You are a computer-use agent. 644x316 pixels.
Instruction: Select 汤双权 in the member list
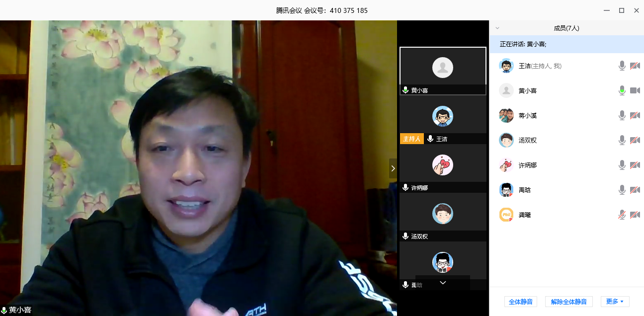pos(527,140)
